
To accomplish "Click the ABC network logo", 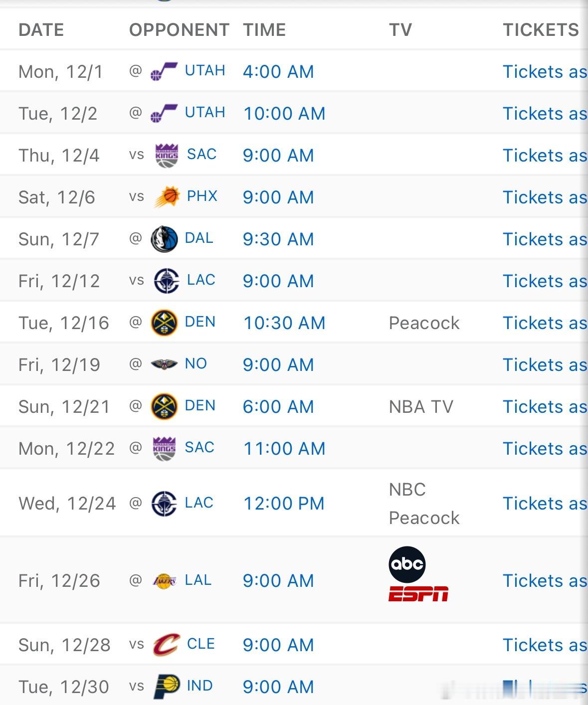I will (x=407, y=564).
